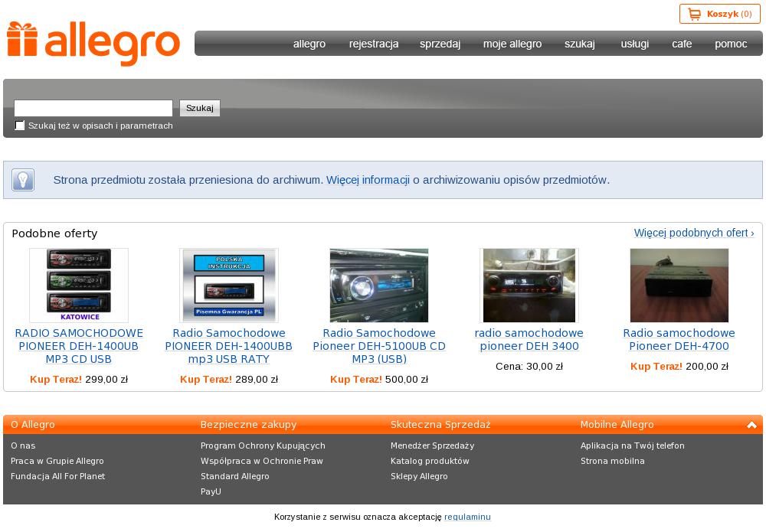Open 'Więcej podobnych ofert' link

tap(694, 233)
